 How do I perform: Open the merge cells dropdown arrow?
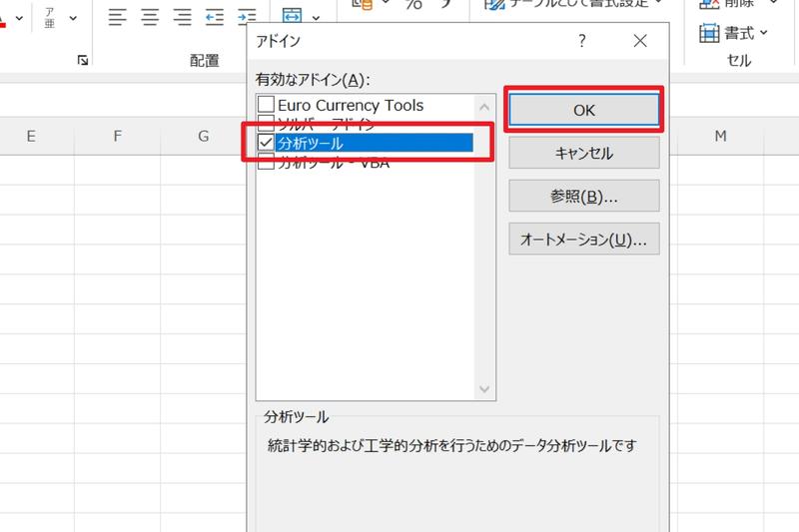click(x=316, y=18)
